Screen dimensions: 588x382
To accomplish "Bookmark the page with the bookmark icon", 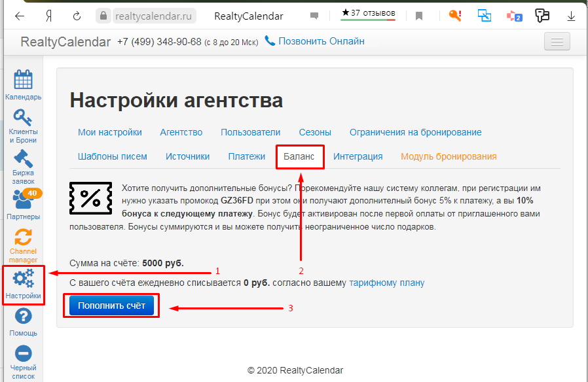I will click(x=419, y=16).
